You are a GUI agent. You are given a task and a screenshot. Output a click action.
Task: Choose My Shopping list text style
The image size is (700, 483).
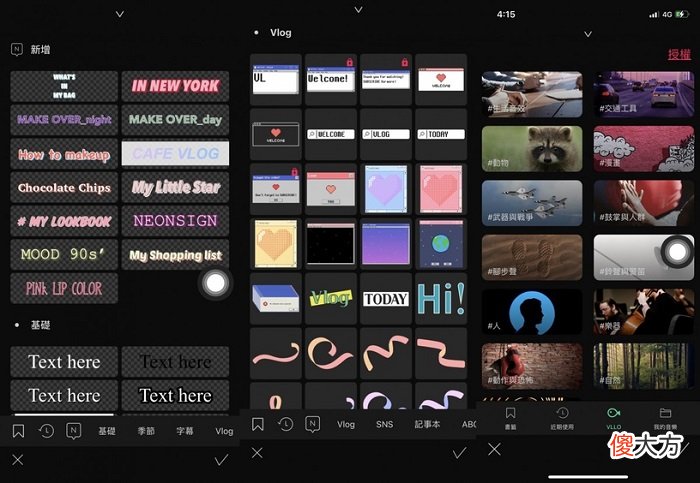click(175, 254)
